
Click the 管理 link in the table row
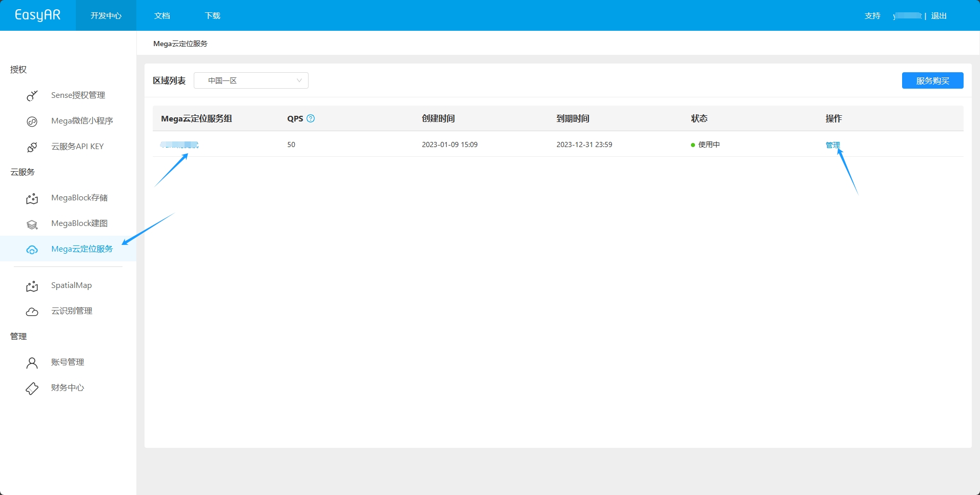coord(833,145)
